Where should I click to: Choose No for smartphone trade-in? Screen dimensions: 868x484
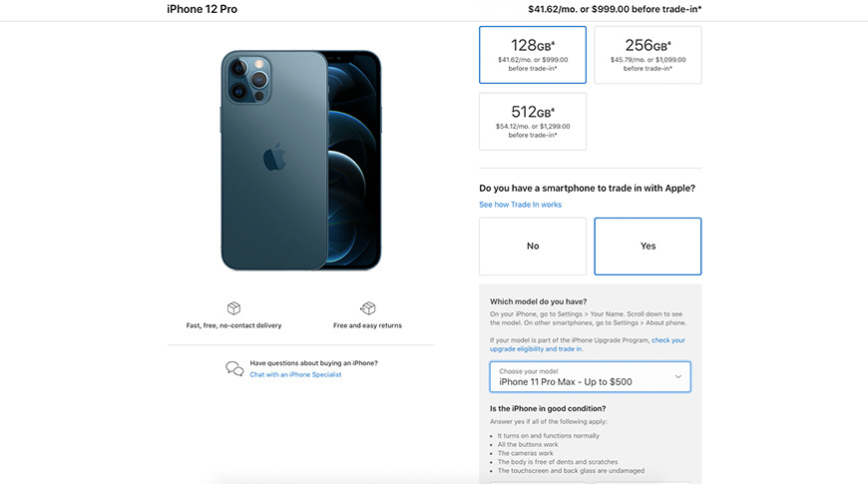pyautogui.click(x=533, y=245)
